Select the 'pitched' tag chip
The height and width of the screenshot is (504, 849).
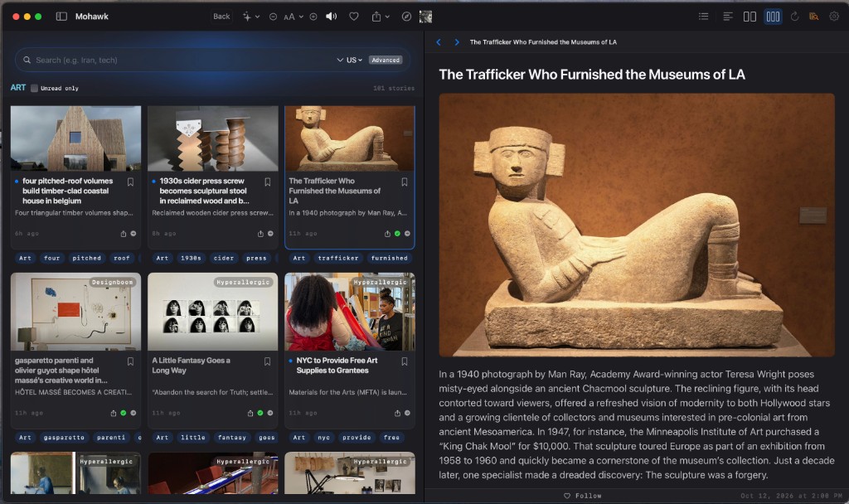coord(86,259)
